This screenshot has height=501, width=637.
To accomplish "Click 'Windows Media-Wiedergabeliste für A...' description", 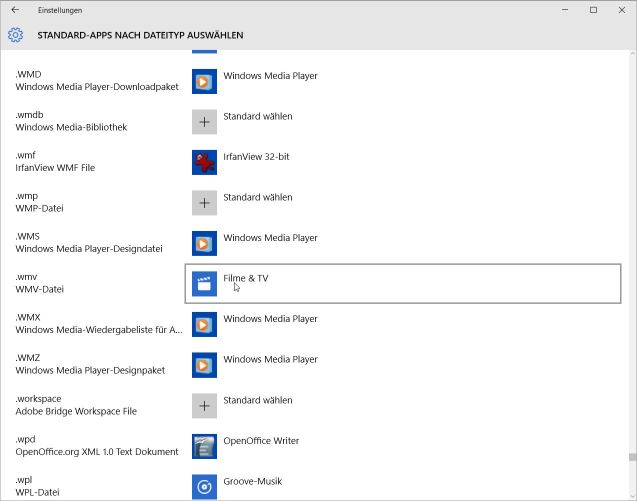I will (99, 330).
